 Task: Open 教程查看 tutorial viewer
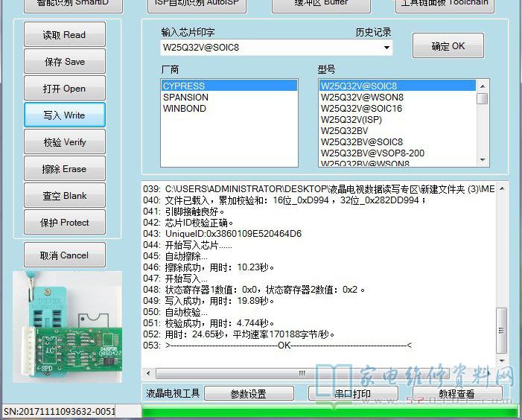(457, 394)
